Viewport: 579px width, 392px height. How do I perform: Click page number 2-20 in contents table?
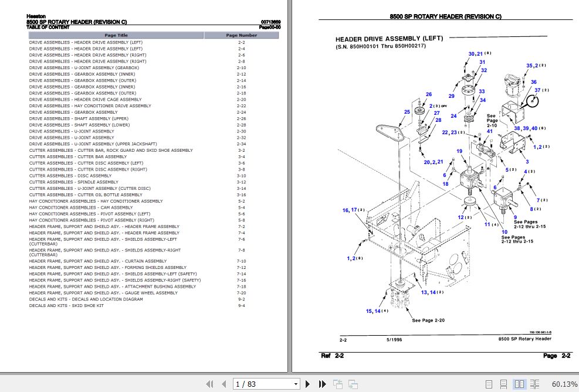tap(242, 100)
